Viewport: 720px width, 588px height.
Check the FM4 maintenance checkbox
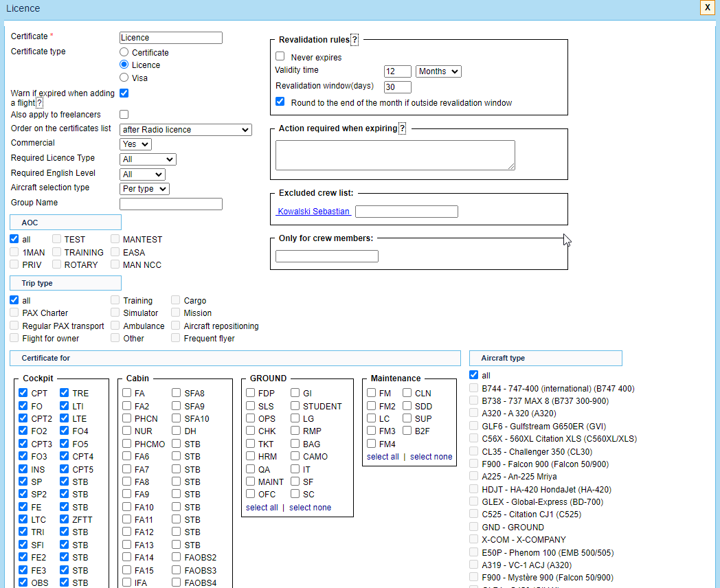click(372, 444)
